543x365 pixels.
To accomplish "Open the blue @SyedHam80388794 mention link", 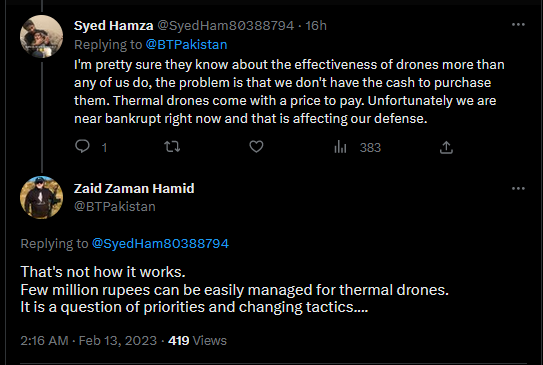I will click(160, 243).
